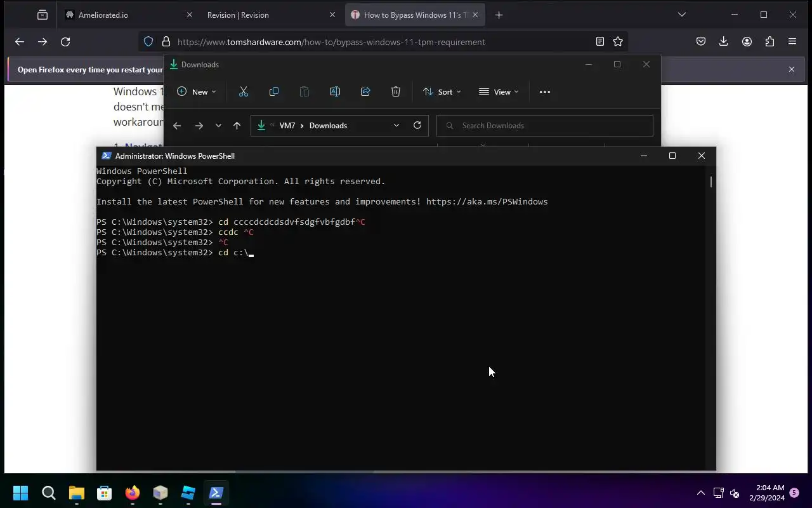The width and height of the screenshot is (812, 508).
Task: Cut selected item in Downloads window
Action: 244,91
